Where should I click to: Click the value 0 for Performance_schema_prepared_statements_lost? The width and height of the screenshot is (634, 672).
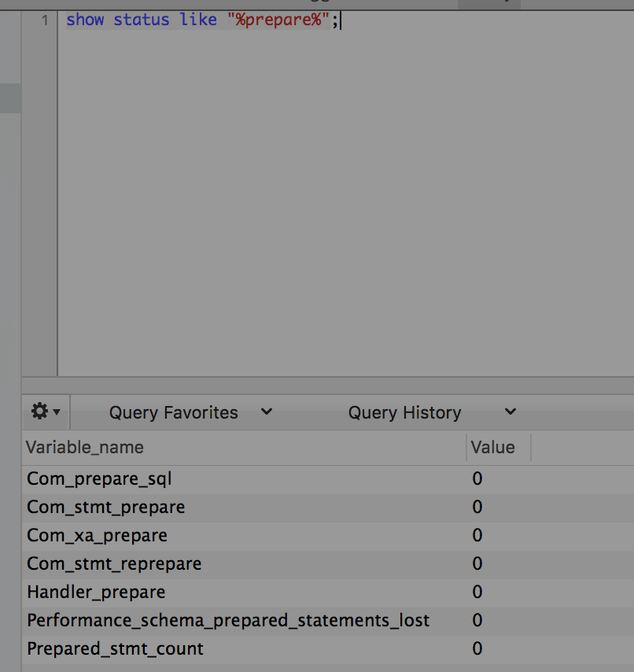[477, 620]
